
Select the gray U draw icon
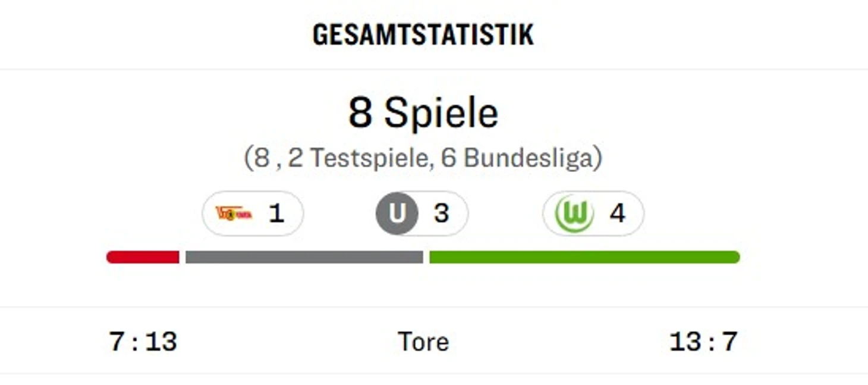[397, 214]
